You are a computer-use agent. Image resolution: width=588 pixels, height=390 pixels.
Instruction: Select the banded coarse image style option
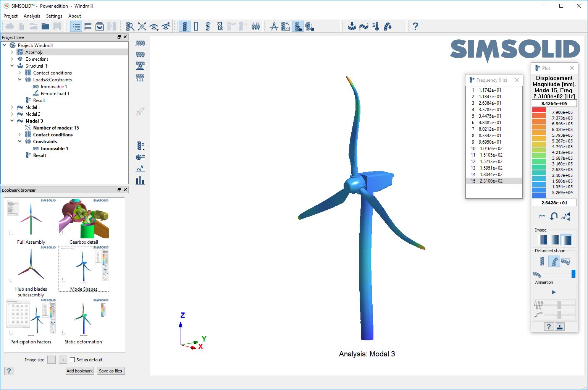[542, 240]
